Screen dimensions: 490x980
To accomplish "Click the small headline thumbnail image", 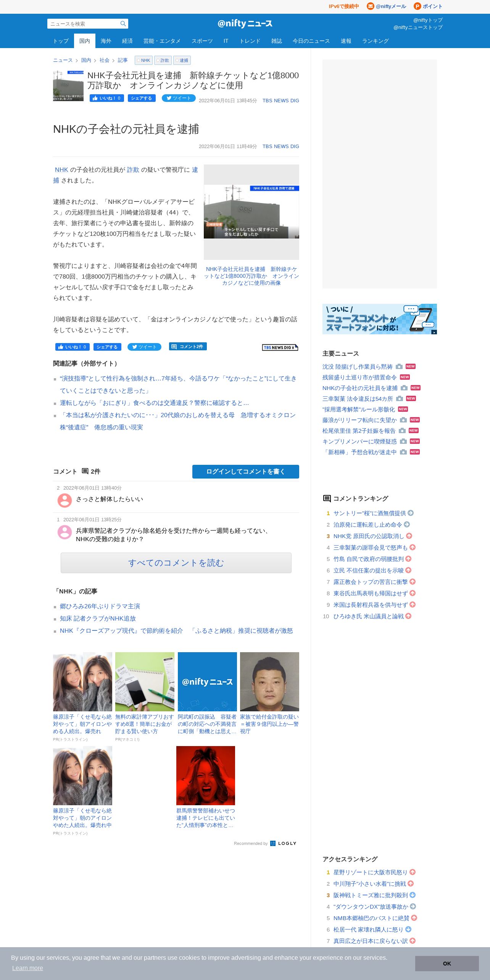I will click(68, 86).
